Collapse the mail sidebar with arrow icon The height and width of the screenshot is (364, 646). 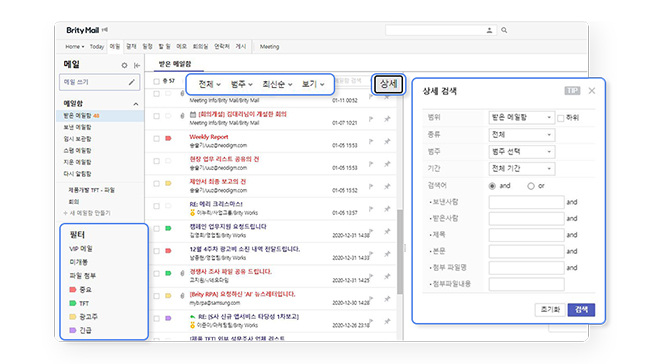click(x=137, y=65)
